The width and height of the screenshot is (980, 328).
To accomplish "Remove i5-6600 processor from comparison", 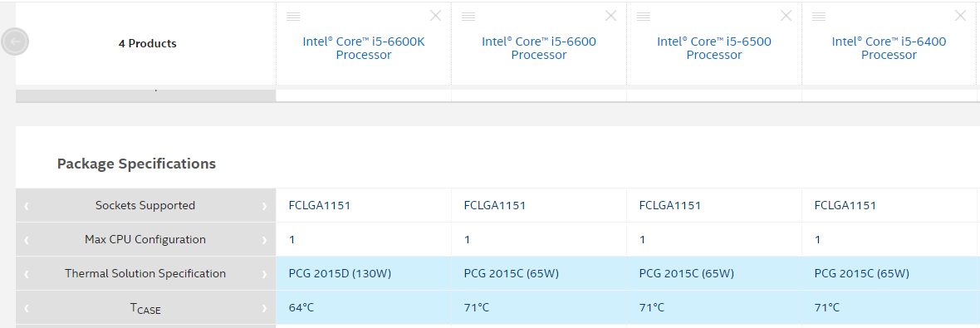I will pos(610,16).
